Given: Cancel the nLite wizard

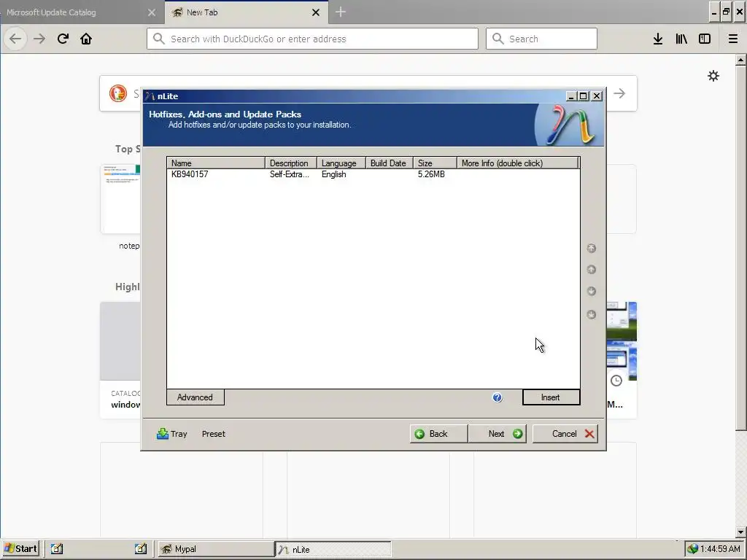Looking at the screenshot, I should tap(565, 433).
